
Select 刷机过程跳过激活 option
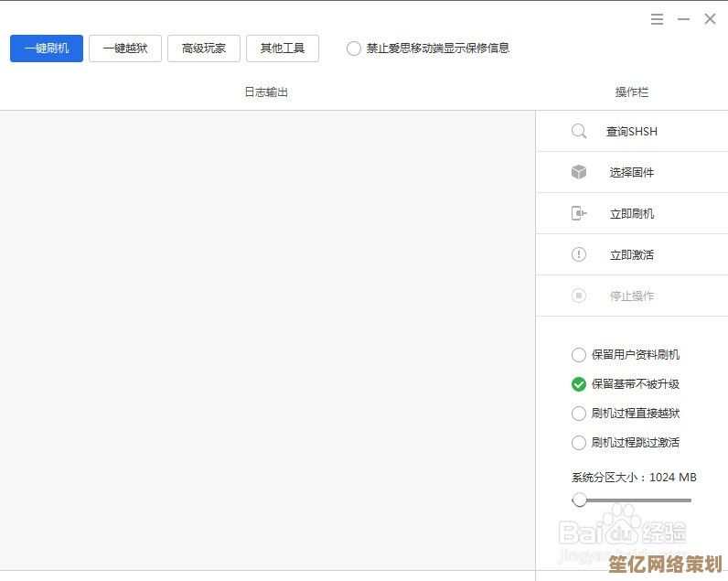pos(578,443)
